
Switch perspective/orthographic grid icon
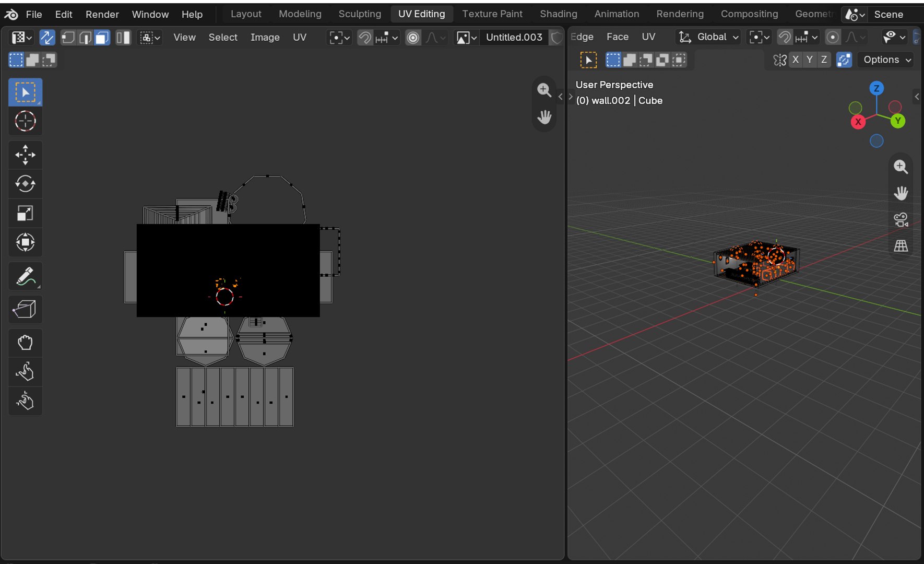click(x=901, y=245)
